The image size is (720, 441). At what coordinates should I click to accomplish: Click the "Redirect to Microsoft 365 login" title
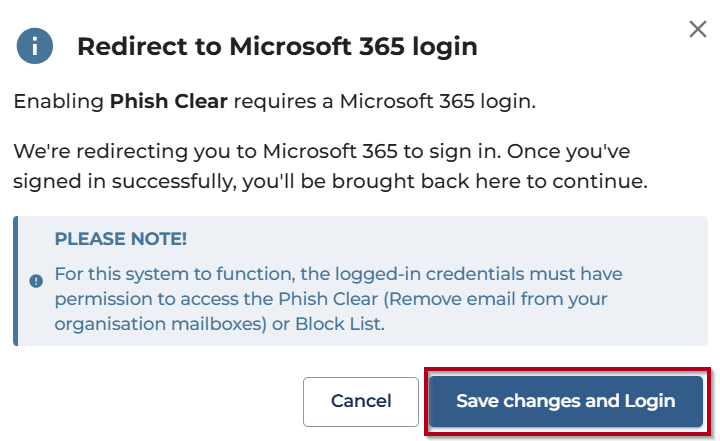[x=277, y=46]
